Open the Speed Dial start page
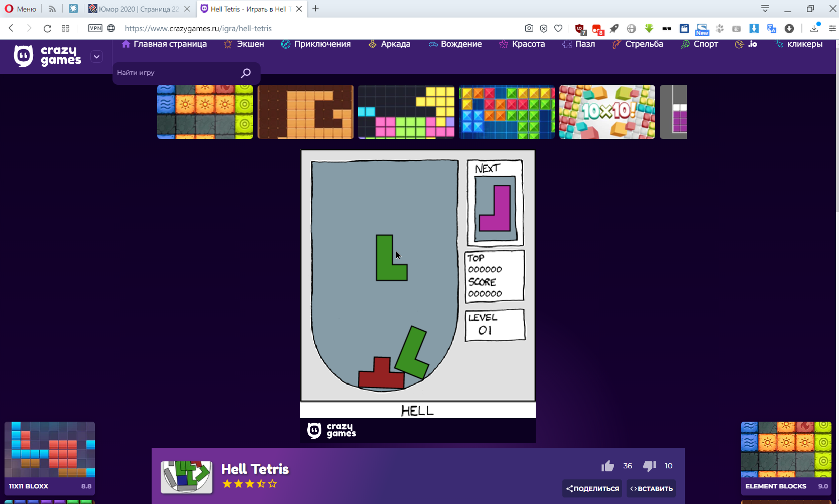 point(65,28)
